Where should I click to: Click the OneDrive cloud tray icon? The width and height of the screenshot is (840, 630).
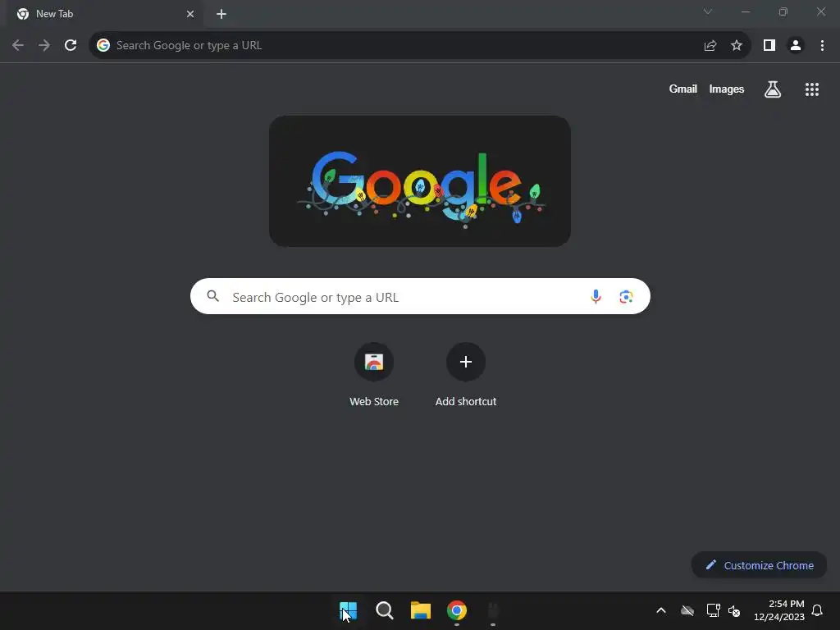click(687, 610)
